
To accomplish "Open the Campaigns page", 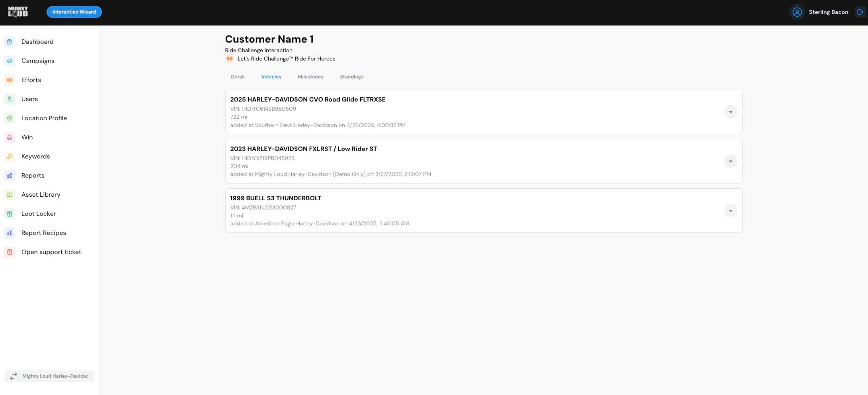I will point(38,61).
